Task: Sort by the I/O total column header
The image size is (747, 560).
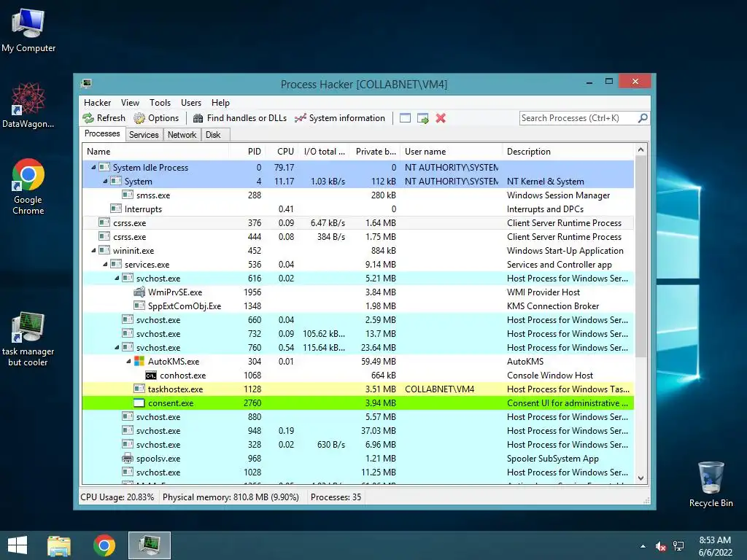Action: point(324,152)
